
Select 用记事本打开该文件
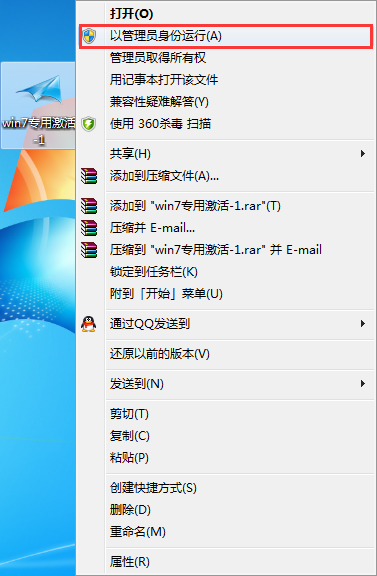click(226, 80)
